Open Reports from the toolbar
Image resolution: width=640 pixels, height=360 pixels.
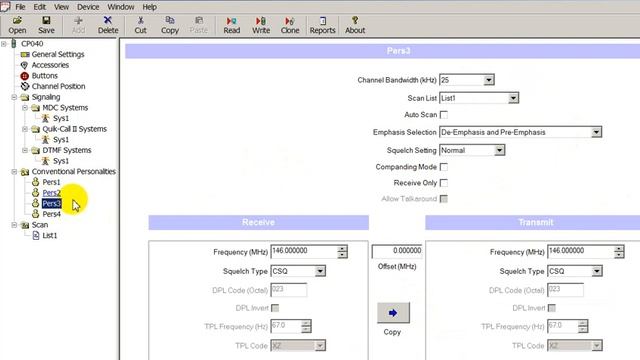pos(322,25)
